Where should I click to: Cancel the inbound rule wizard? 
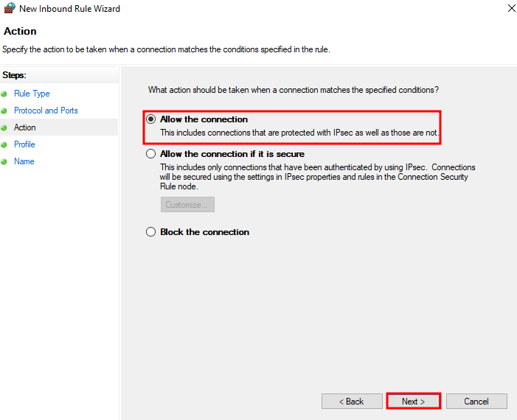(x=476, y=402)
